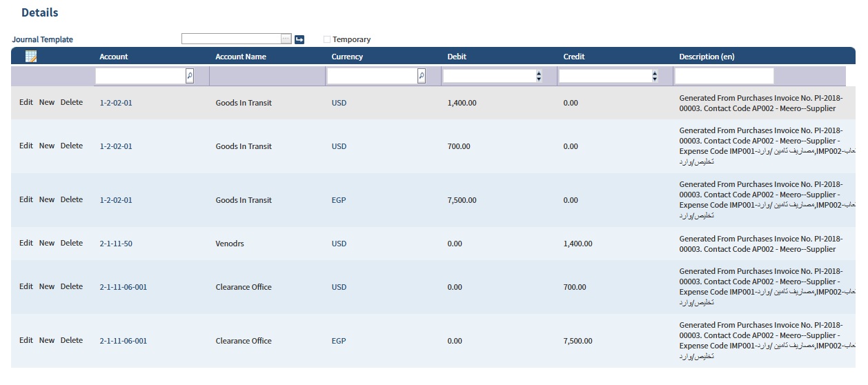Sort by the Currency column header

pos(347,57)
